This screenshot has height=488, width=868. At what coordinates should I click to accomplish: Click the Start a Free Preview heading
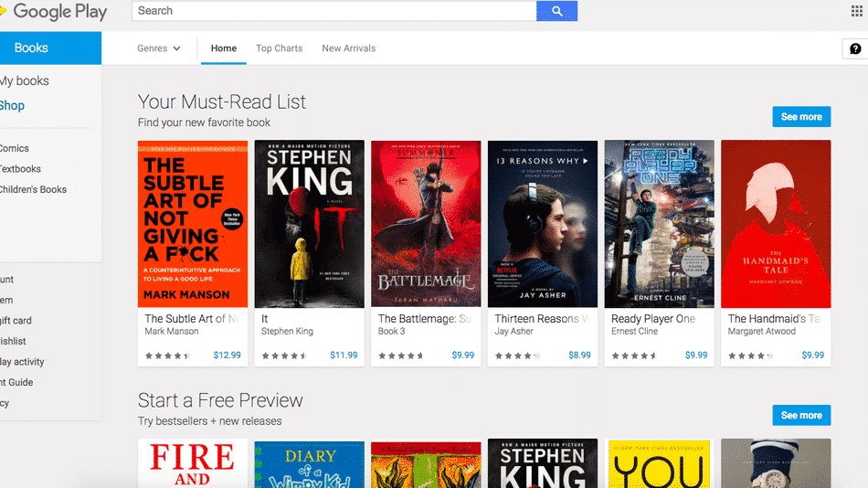(220, 400)
